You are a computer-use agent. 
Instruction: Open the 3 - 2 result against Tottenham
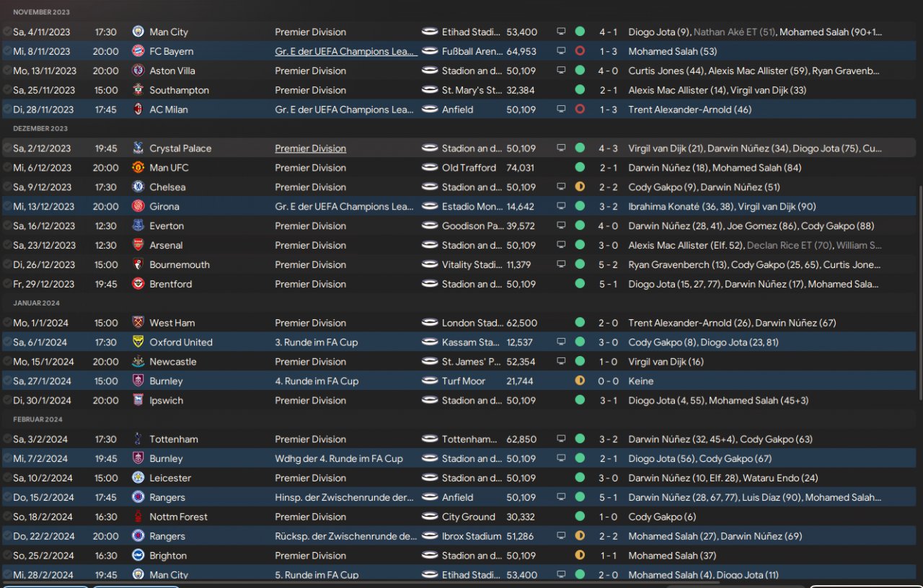(x=607, y=439)
